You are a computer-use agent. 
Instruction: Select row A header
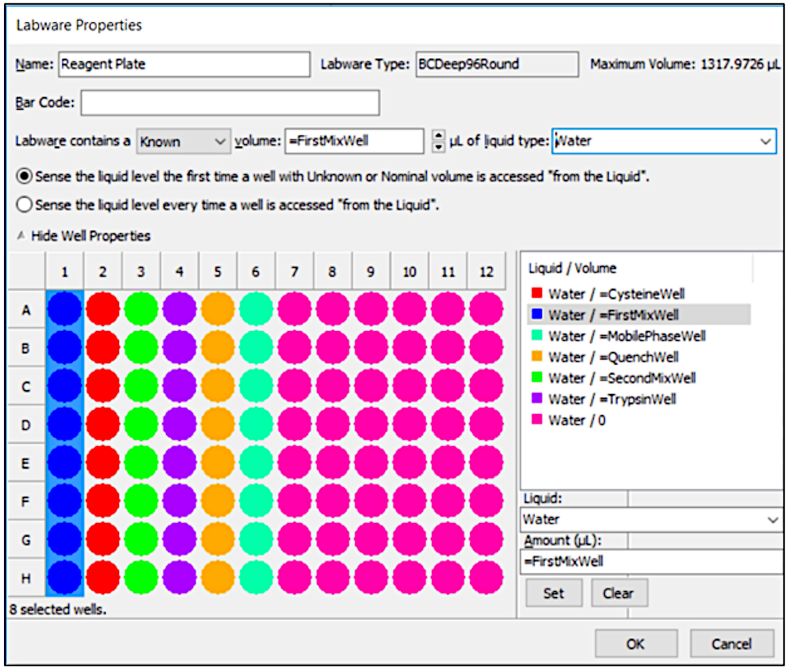[x=26, y=309]
